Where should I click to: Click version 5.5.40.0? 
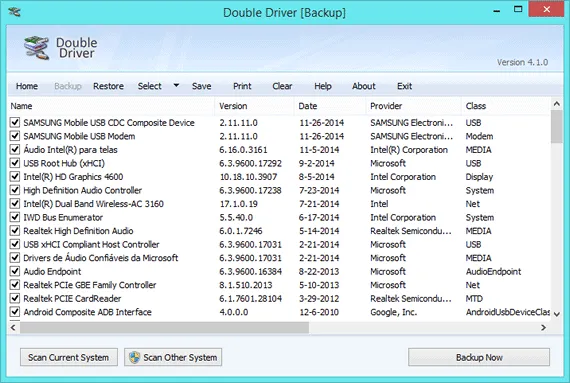pyautogui.click(x=236, y=217)
